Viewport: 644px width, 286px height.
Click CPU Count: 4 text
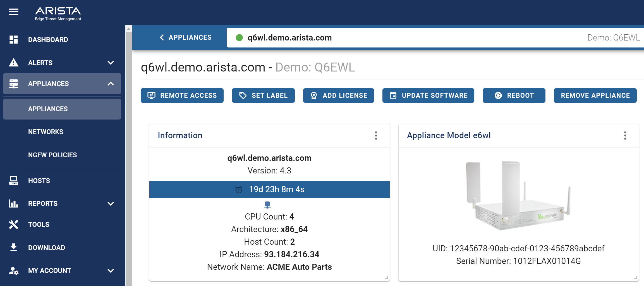point(269,217)
